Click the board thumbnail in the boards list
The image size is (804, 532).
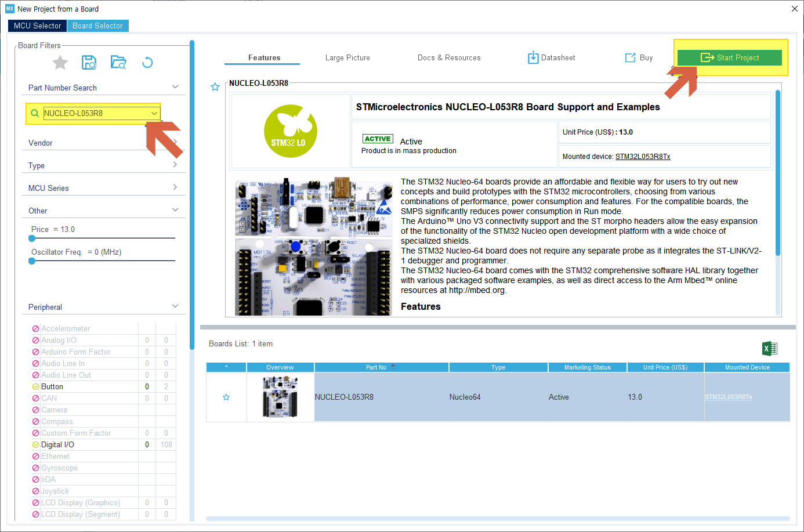point(280,397)
